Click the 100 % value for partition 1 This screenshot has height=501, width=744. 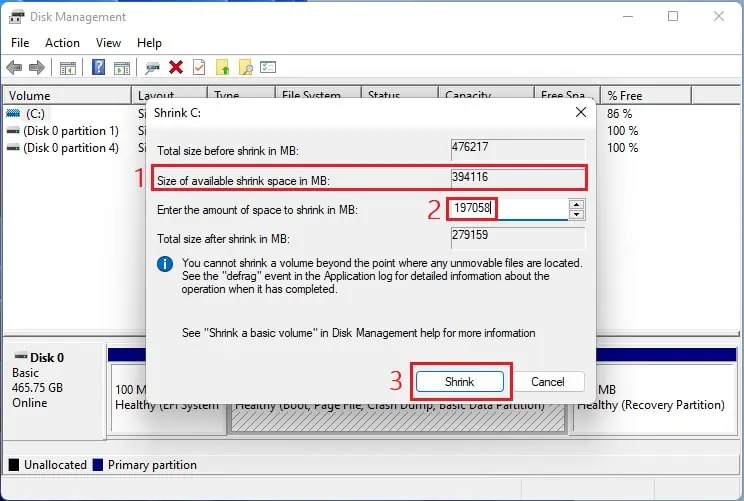(x=622, y=131)
